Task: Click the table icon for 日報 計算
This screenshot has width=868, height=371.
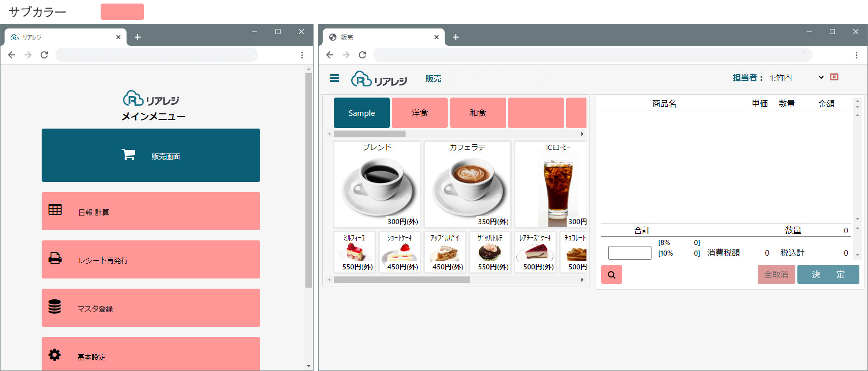Action: 55,209
